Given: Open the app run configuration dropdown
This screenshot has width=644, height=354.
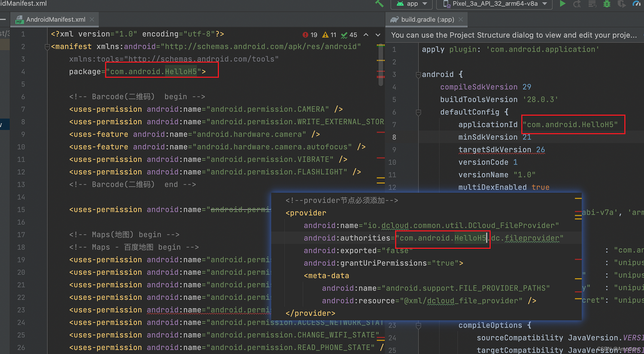Looking at the screenshot, I should 412,3.
